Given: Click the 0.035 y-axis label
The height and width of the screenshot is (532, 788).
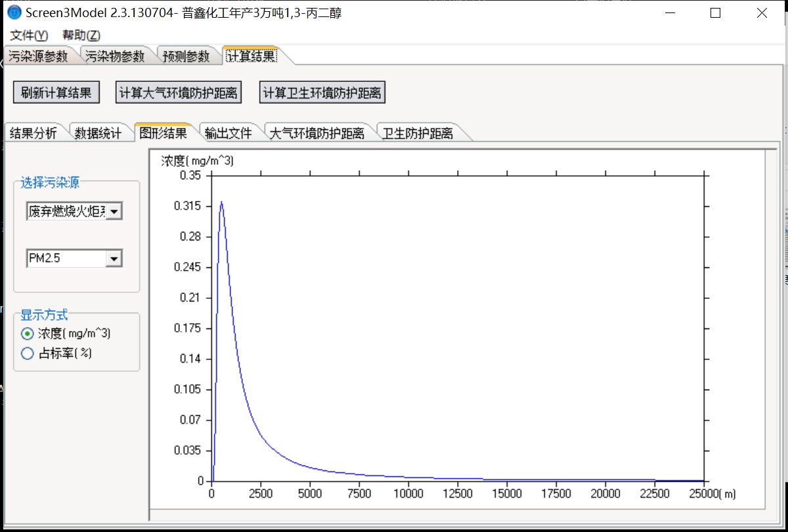Looking at the screenshot, I should pos(187,451).
